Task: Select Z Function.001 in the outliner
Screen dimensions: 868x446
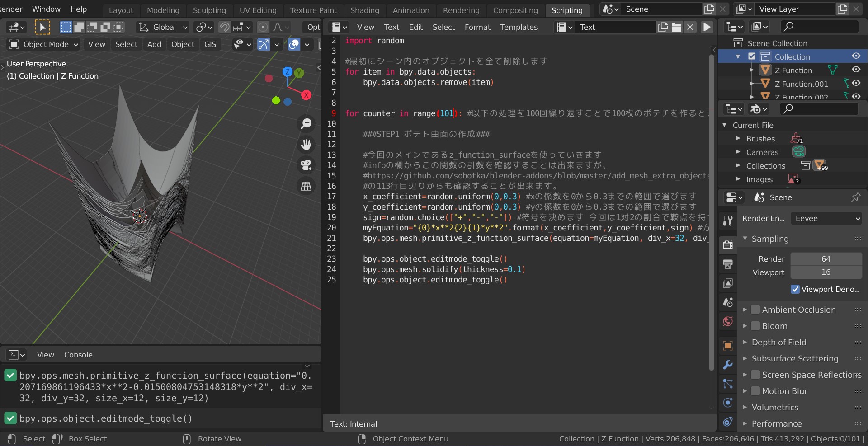Action: [801, 84]
